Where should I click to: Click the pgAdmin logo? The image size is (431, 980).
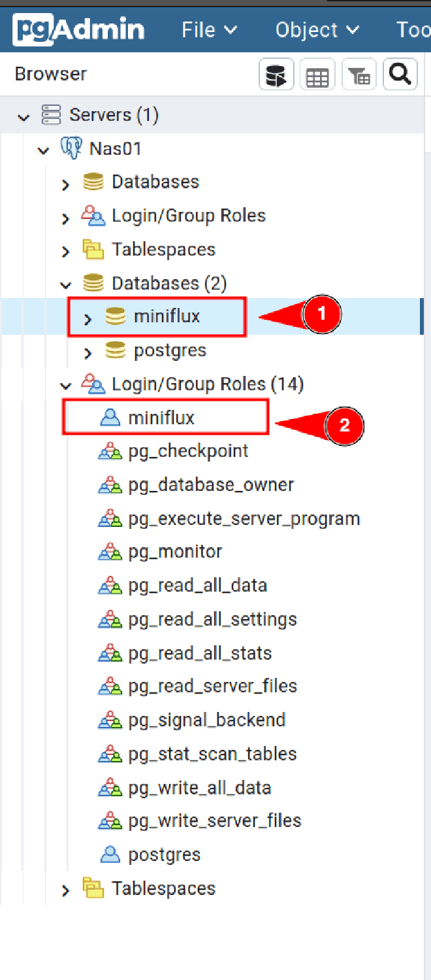(x=79, y=30)
